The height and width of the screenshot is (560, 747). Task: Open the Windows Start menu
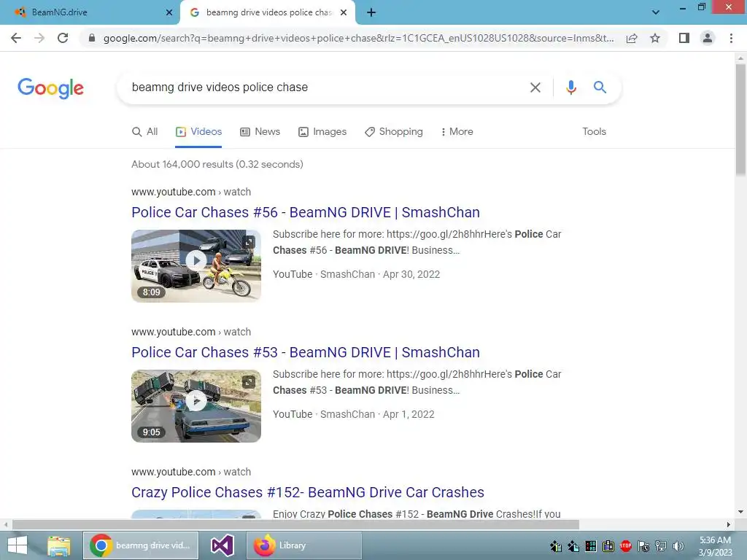point(18,545)
